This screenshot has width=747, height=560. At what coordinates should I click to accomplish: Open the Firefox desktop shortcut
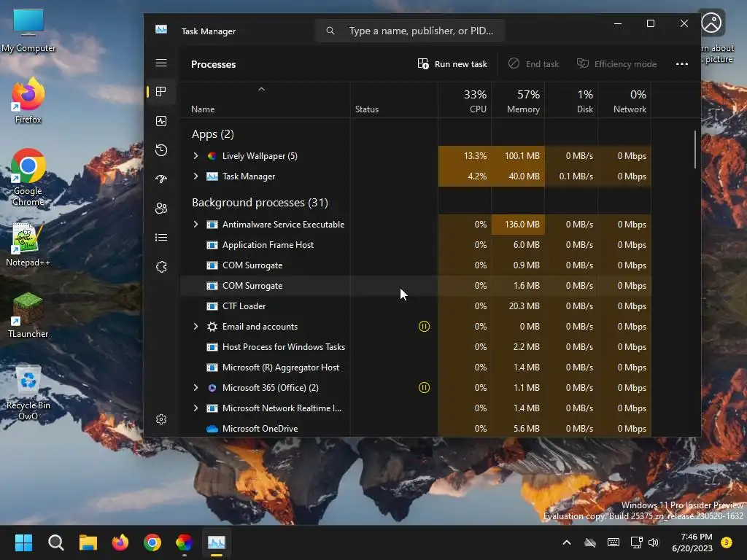(x=28, y=101)
